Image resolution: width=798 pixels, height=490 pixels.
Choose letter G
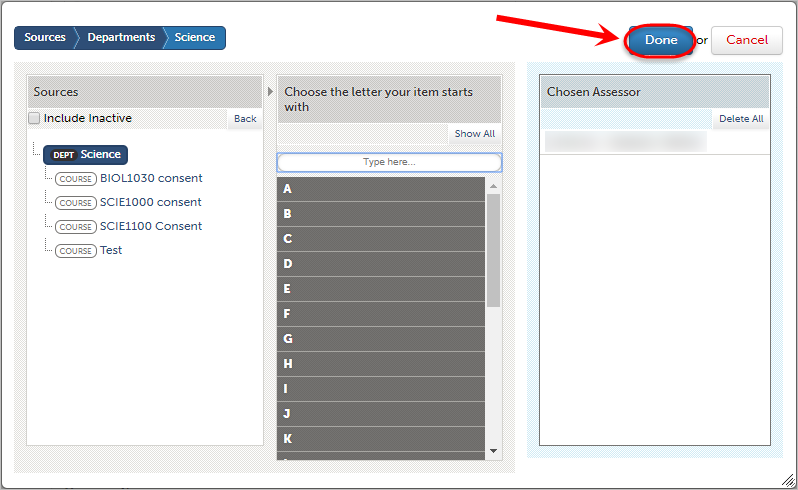[381, 338]
